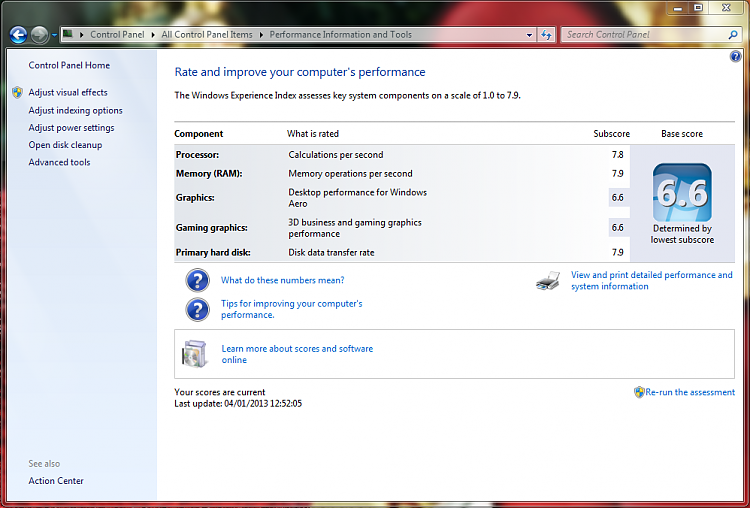Click the Memory (RAM): row label
The width and height of the screenshot is (750, 508).
click(x=209, y=174)
